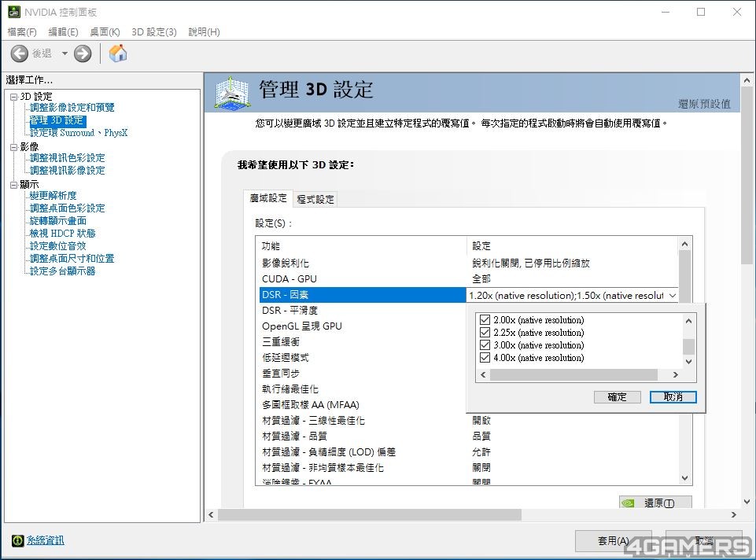Open the 桌面(K) menu
Image resolution: width=756 pixels, height=560 pixels.
pyautogui.click(x=105, y=31)
